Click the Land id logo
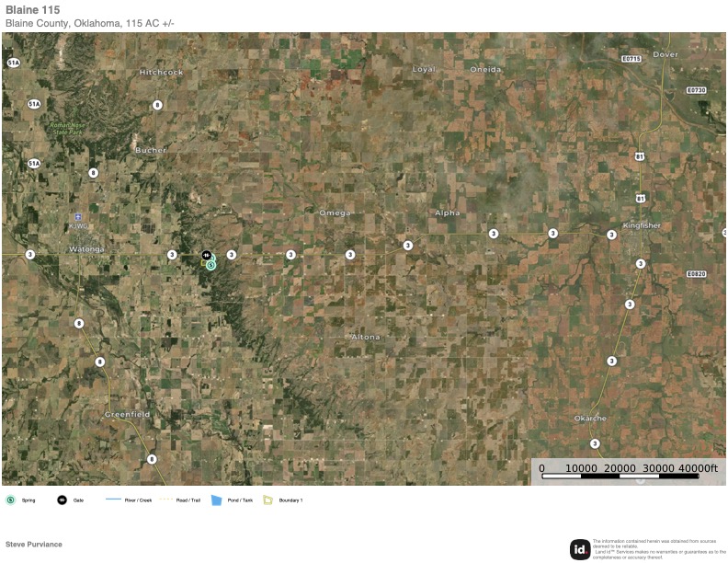 580,549
